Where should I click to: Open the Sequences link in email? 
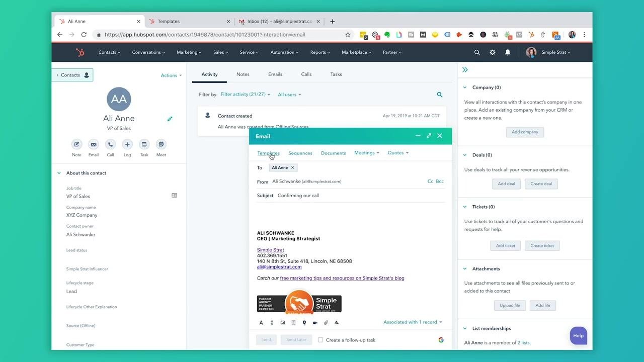(x=300, y=153)
